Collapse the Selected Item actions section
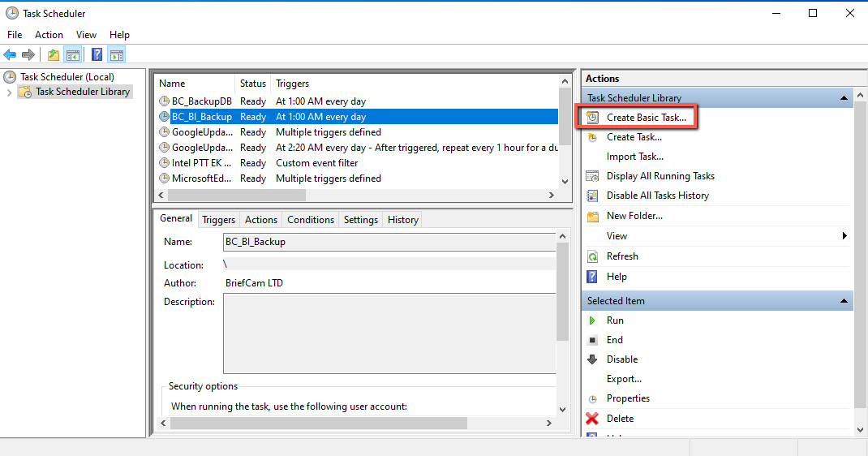Image resolution: width=868 pixels, height=456 pixels. (844, 301)
